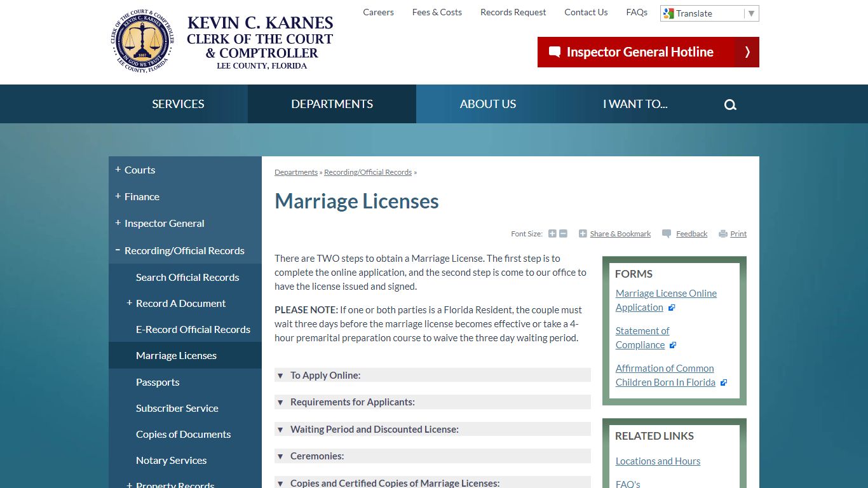Click external link icon beside Children Born In Florida

723,383
